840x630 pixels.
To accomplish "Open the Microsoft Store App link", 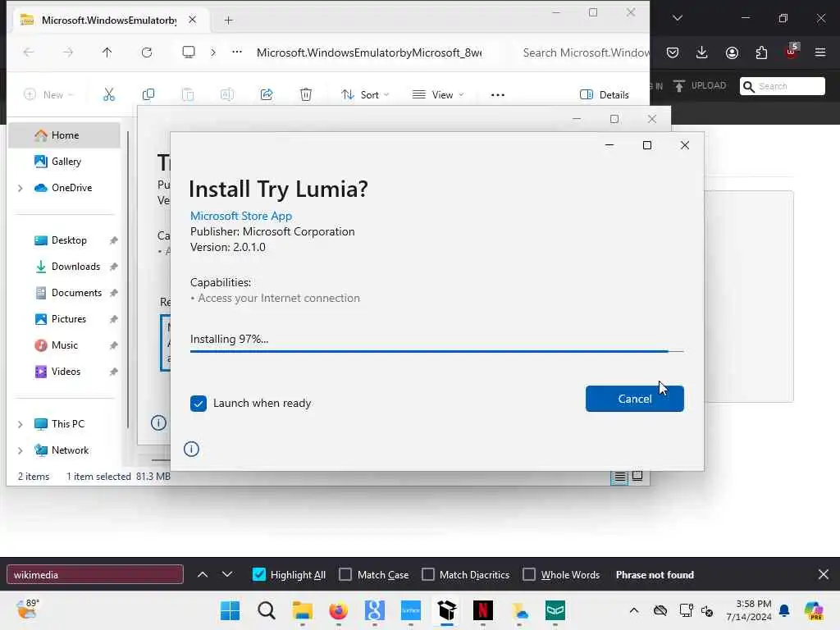I will pyautogui.click(x=241, y=216).
